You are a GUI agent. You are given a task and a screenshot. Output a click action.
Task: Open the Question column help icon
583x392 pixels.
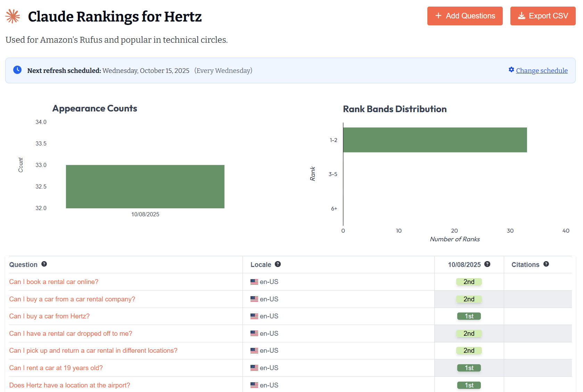coord(44,264)
